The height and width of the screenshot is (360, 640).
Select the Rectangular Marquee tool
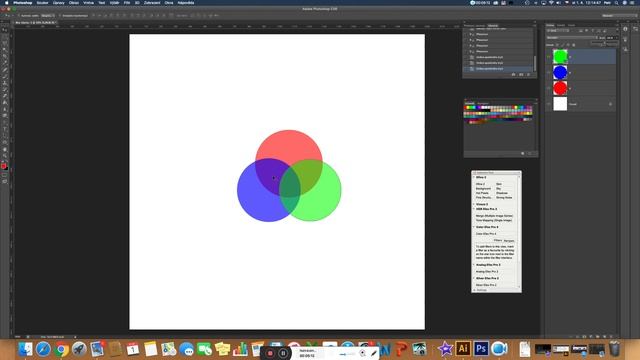(x=5, y=37)
